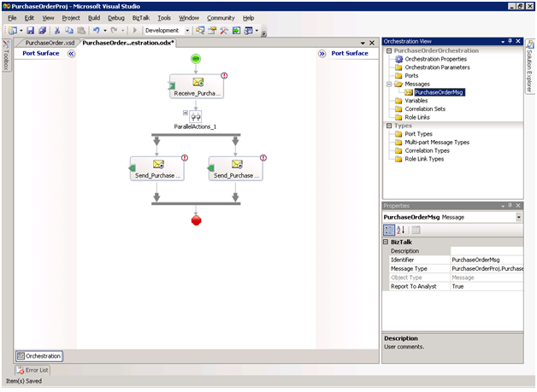Click the Redo toolbar icon

[x=114, y=31]
